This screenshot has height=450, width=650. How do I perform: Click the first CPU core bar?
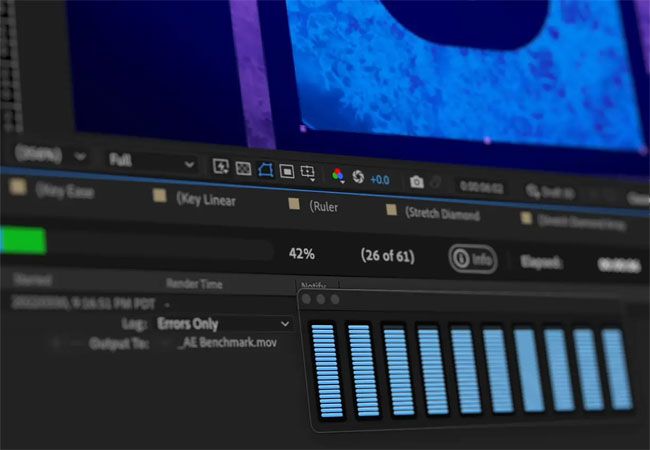tap(327, 371)
